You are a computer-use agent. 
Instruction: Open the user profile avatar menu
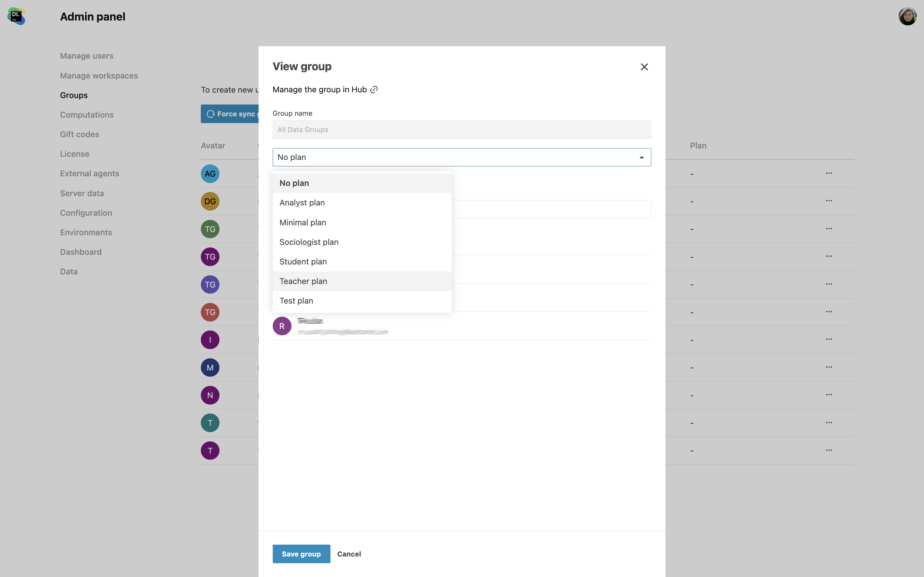907,16
